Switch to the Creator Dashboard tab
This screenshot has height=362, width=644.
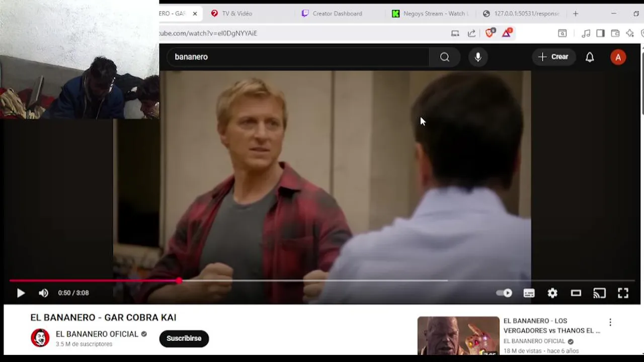(337, 14)
